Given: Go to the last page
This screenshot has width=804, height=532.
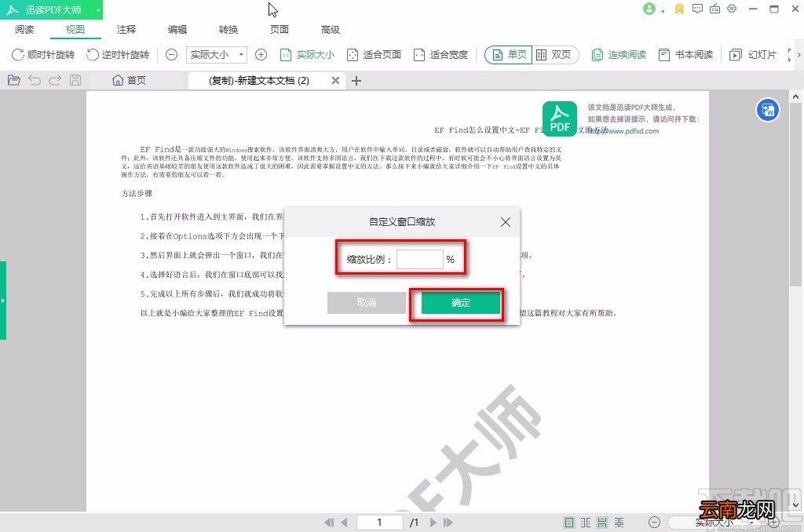Looking at the screenshot, I should [448, 523].
